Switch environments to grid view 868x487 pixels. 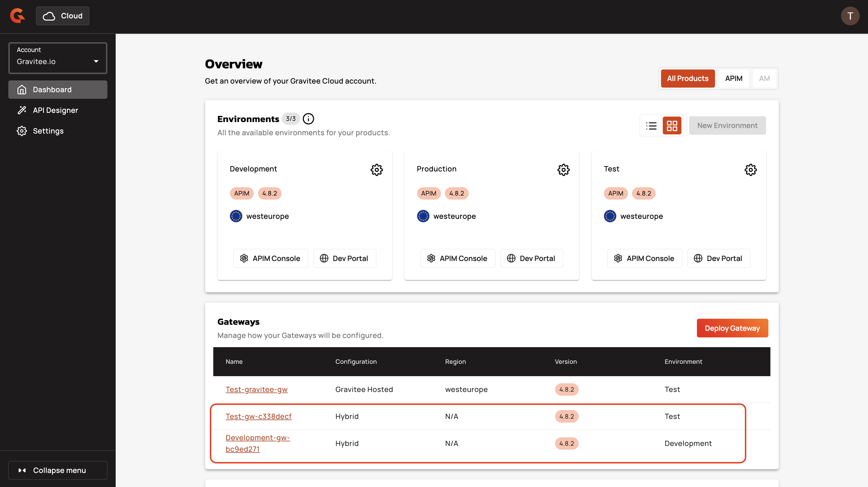[x=672, y=126]
